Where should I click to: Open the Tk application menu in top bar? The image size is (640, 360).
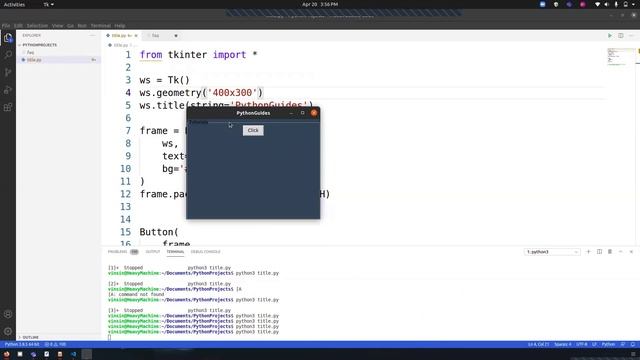click(x=48, y=4)
